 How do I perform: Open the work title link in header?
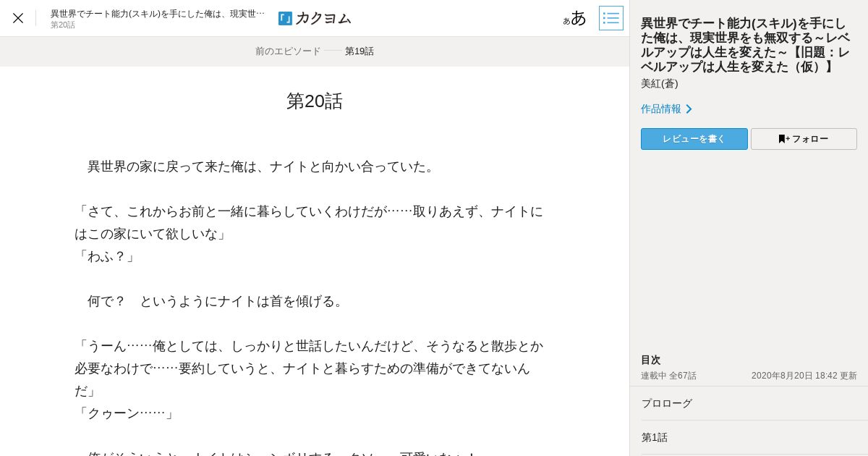click(158, 13)
